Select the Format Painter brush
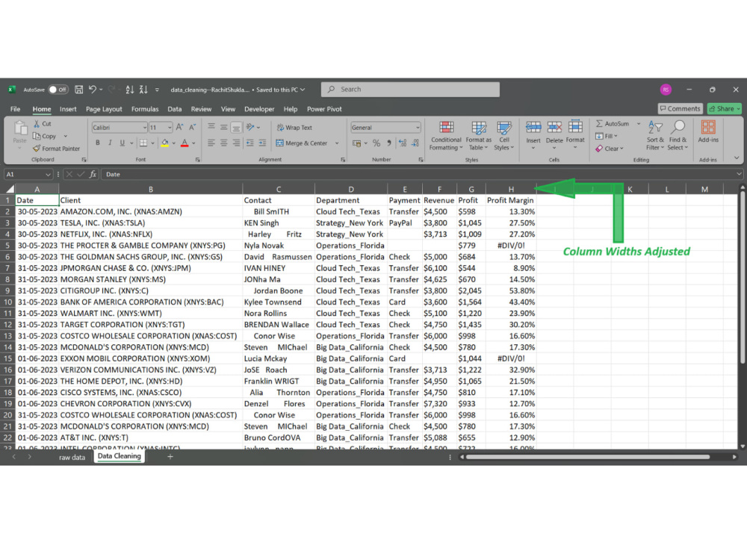747x560 pixels. coord(56,149)
